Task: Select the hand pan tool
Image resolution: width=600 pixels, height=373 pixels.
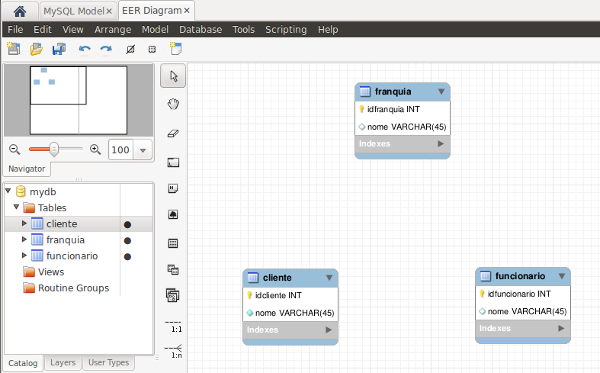Action: [x=173, y=104]
